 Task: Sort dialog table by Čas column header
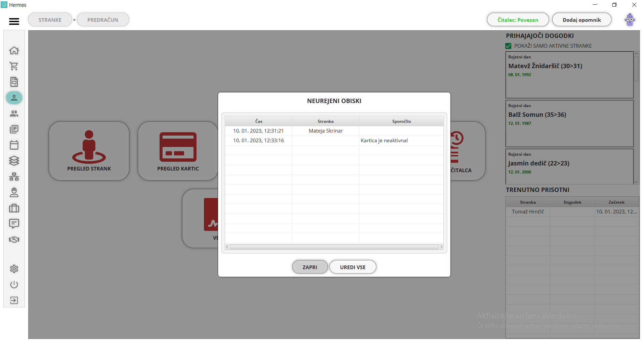point(259,121)
